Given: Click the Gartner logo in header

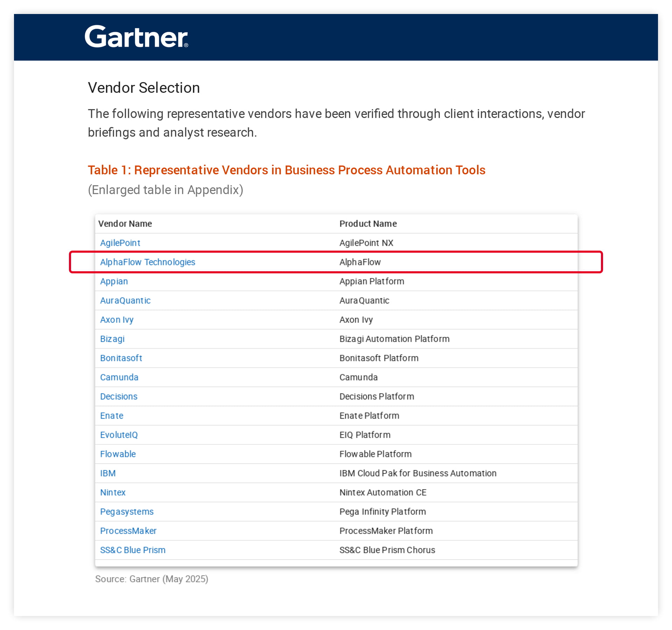Looking at the screenshot, I should (136, 37).
